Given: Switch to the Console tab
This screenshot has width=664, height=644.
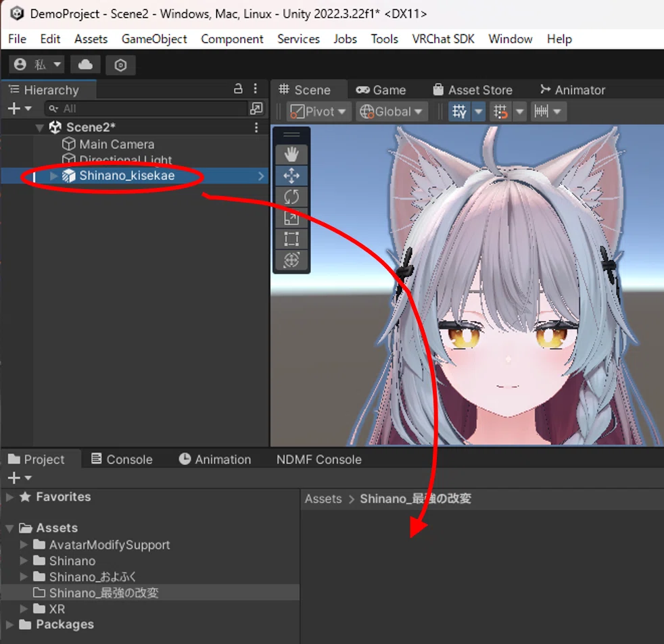Looking at the screenshot, I should (x=122, y=459).
